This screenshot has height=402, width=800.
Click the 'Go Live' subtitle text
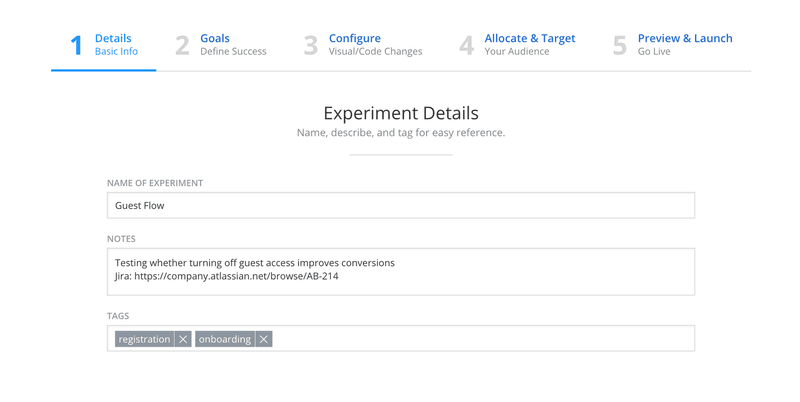coord(655,52)
